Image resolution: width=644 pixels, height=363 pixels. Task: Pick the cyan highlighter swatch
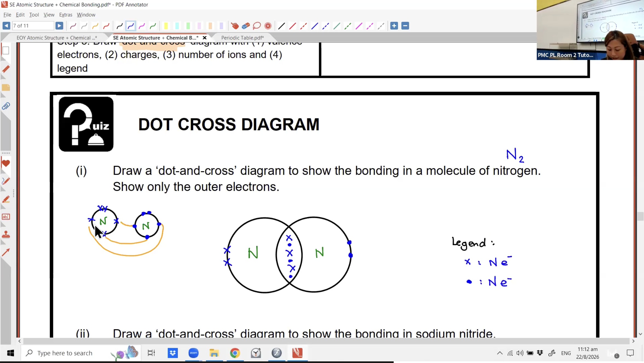point(177,26)
